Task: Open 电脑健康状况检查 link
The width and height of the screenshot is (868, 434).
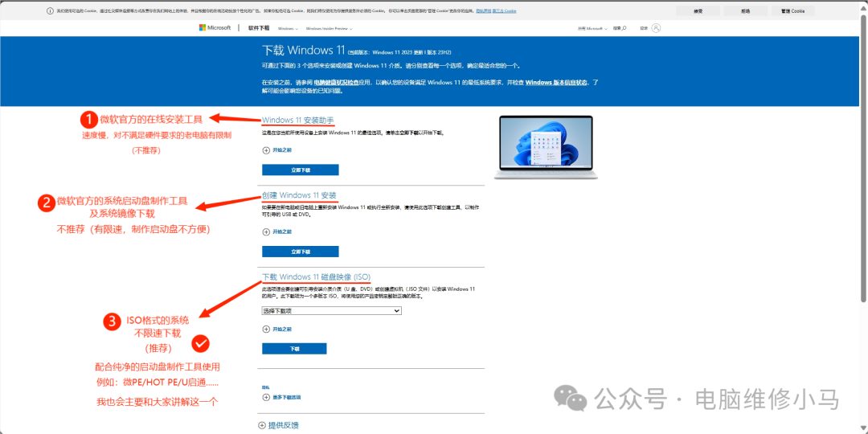Action: point(338,83)
